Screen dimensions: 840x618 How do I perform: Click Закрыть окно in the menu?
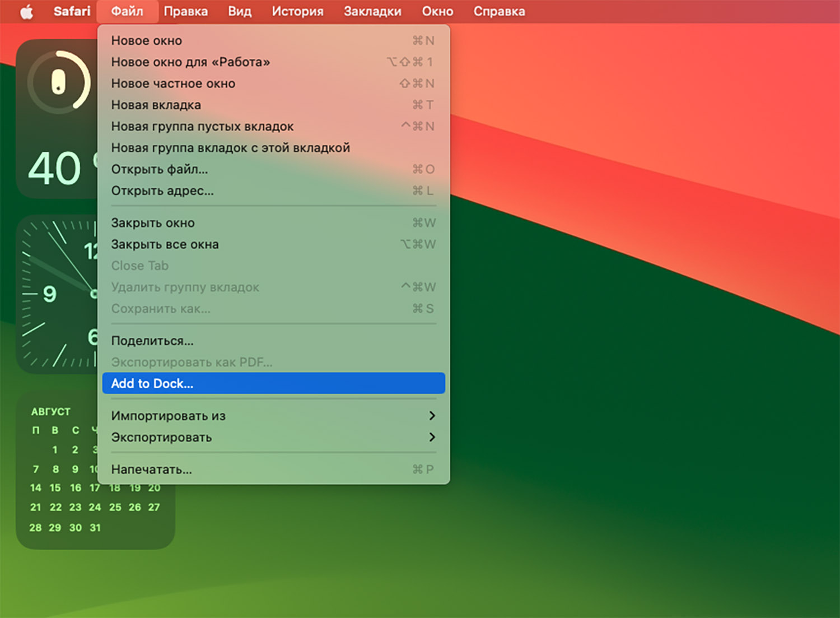[153, 223]
